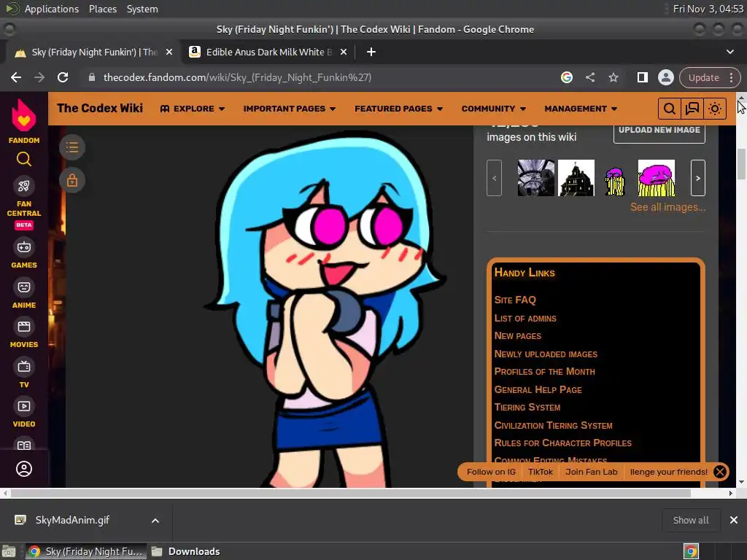This screenshot has width=747, height=560.
Task: Open Downloads window in taskbar
Action: [186, 551]
